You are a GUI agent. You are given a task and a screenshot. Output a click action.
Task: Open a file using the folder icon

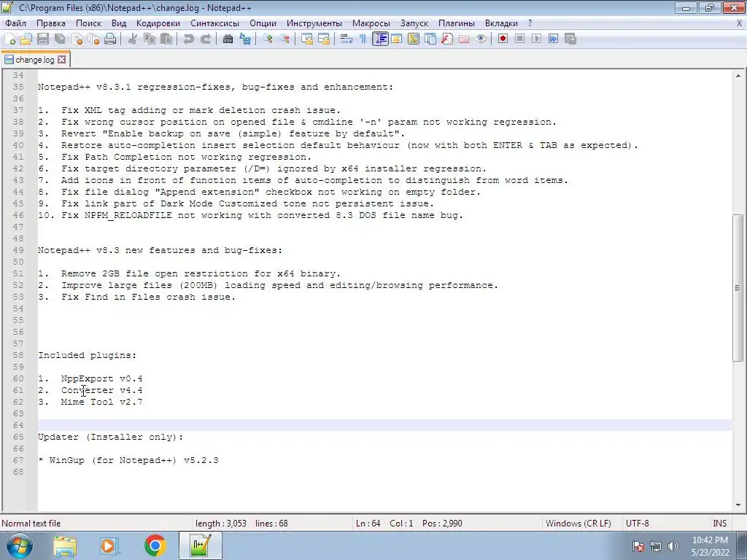(x=26, y=39)
